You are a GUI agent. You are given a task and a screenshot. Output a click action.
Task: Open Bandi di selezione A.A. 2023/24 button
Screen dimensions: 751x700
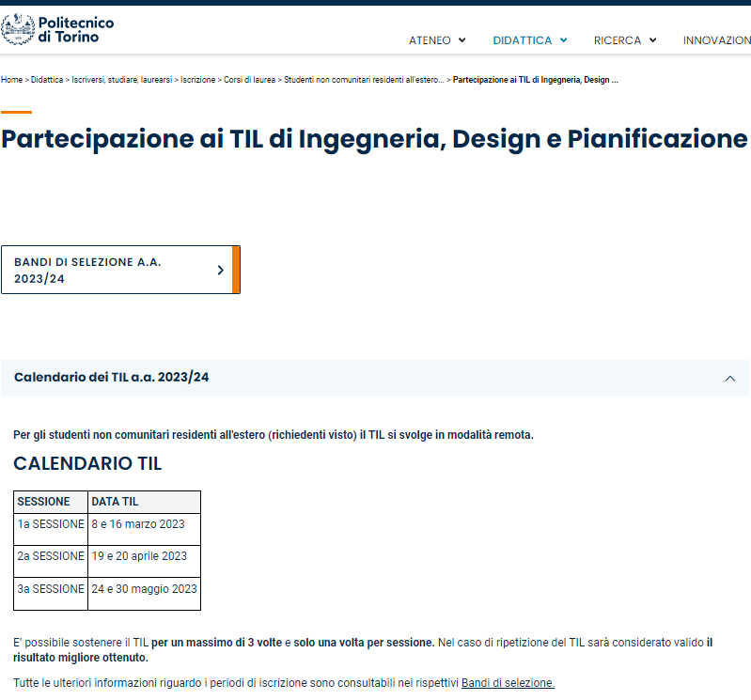(120, 270)
